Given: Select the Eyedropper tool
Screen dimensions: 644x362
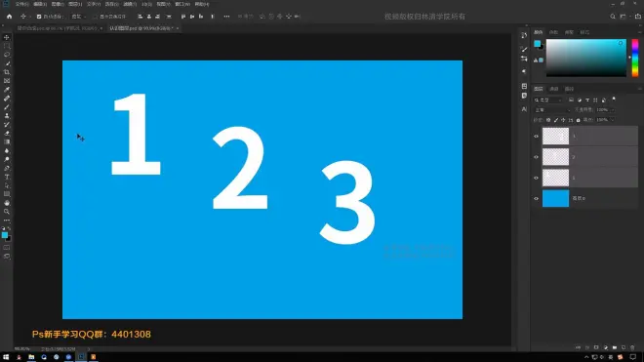Looking at the screenshot, I should click(x=7, y=90).
